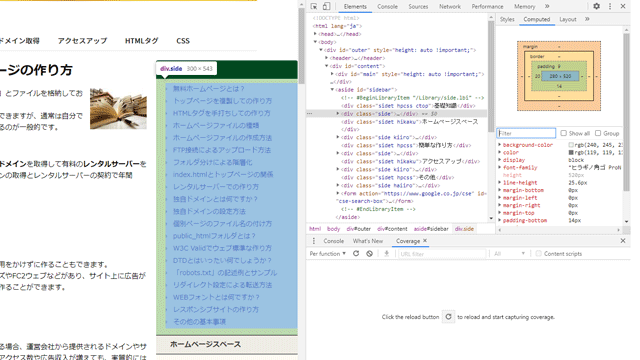Expand padding-bottom computed property
Image resolution: width=640 pixels, height=360 pixels.
tap(499, 220)
